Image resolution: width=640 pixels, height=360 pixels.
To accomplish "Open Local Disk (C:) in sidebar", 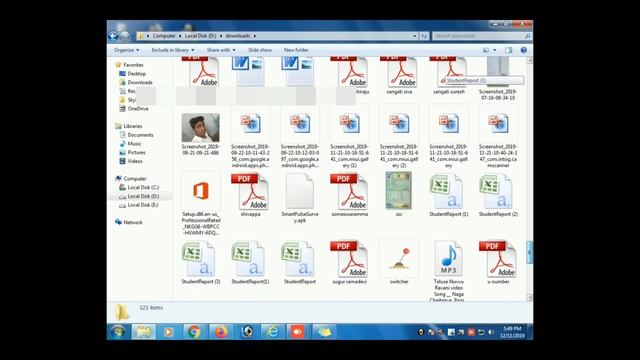I will [x=143, y=187].
